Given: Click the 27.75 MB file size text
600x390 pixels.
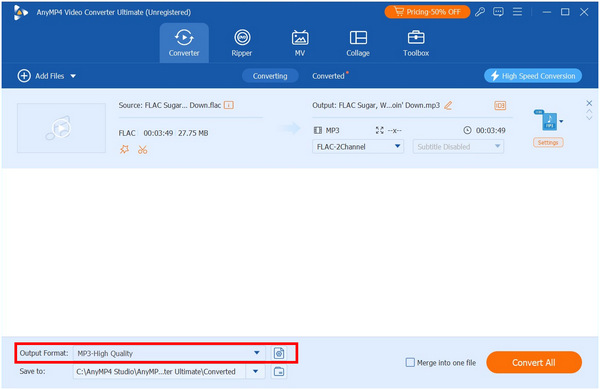Looking at the screenshot, I should pyautogui.click(x=193, y=133).
